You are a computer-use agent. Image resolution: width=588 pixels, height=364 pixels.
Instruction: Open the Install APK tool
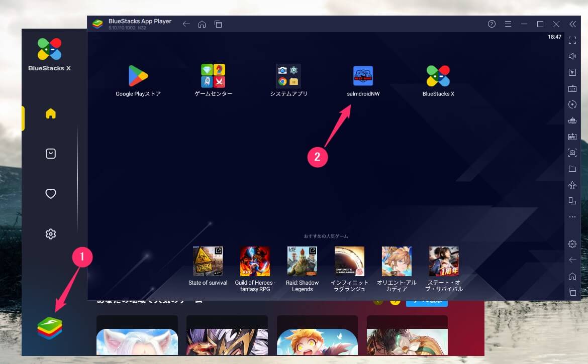572,137
